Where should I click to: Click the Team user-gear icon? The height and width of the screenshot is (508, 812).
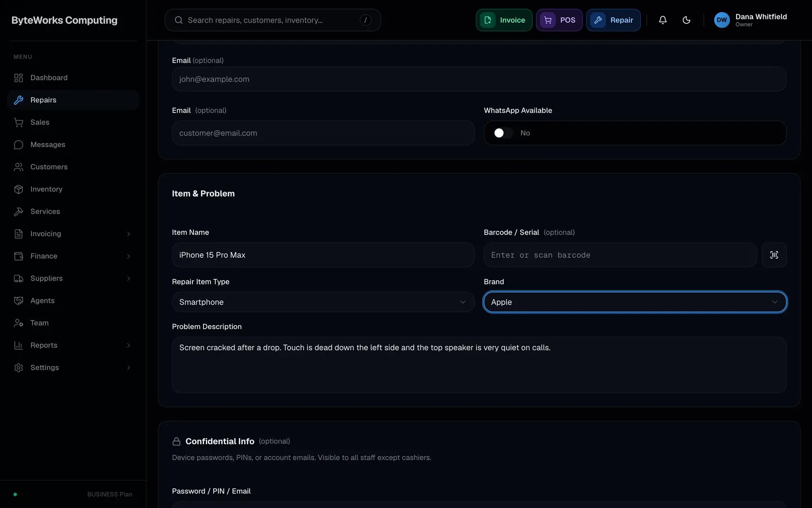(x=19, y=323)
